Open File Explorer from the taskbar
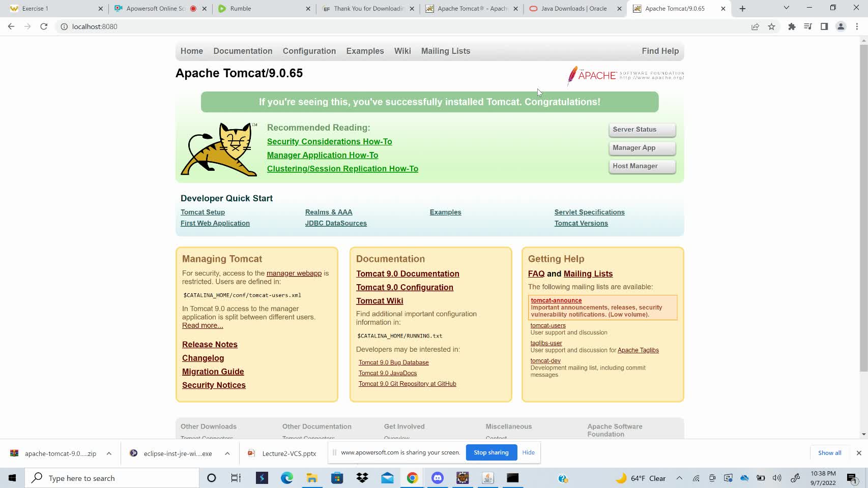The image size is (868, 488). 312,478
